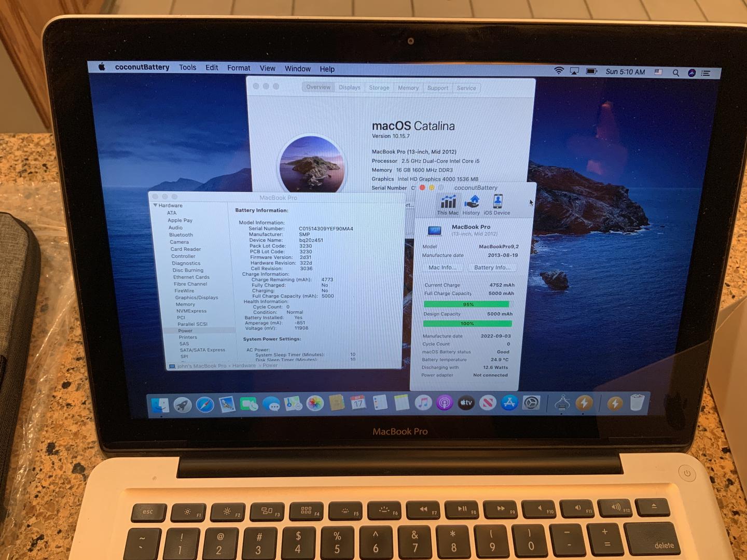Image resolution: width=747 pixels, height=560 pixels.
Task: Launch Music from the Dock
Action: pos(423,403)
